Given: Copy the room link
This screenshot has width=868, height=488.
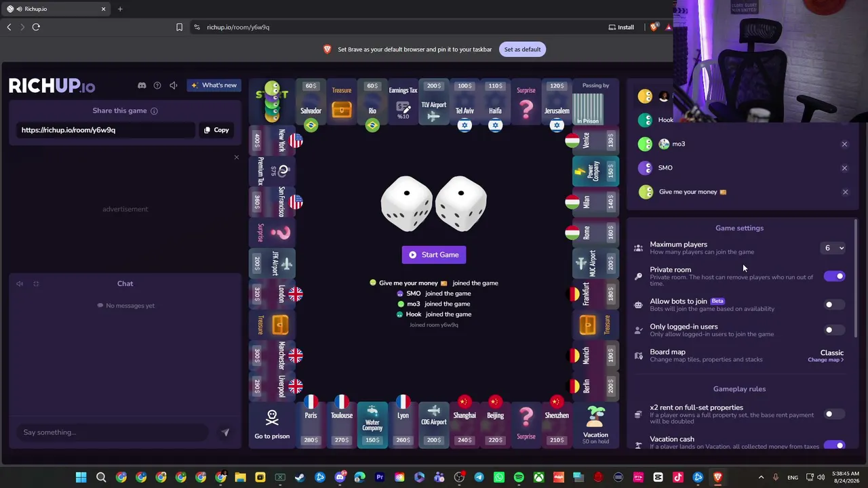Looking at the screenshot, I should (216, 130).
